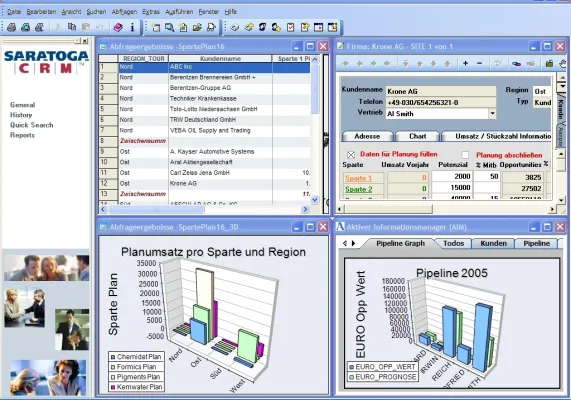This screenshot has height=400, width=571.
Task: Click Chemidet Plan legend swatch
Action: click(113, 357)
